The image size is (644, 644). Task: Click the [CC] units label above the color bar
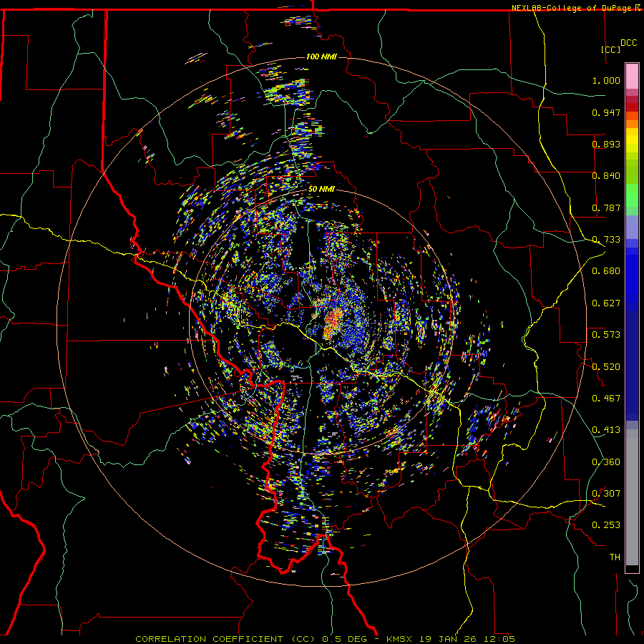click(x=610, y=49)
